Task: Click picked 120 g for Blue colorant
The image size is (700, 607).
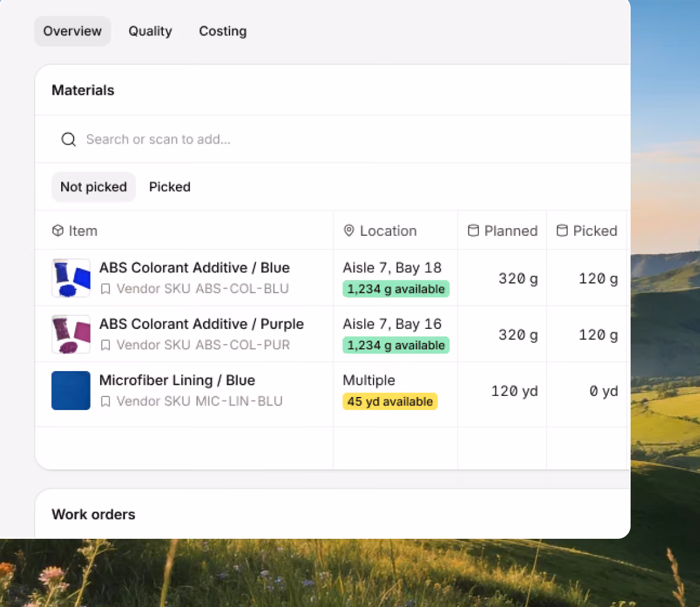Action: pyautogui.click(x=598, y=279)
